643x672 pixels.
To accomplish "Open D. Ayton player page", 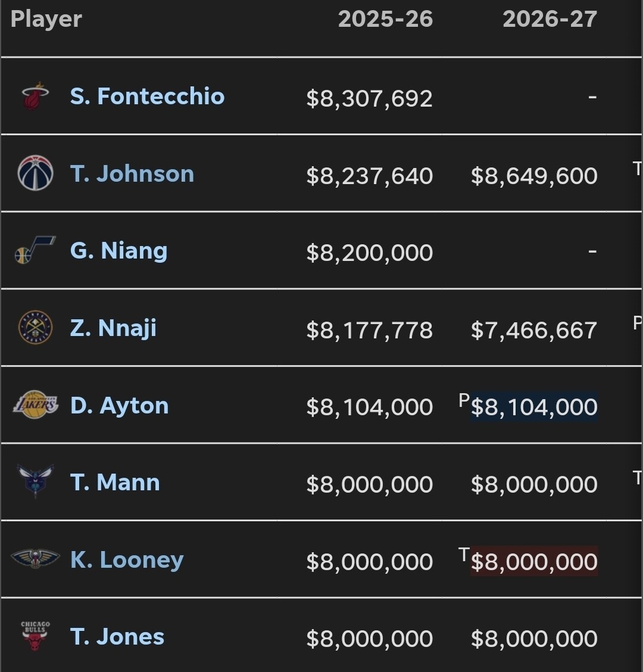I will click(119, 406).
